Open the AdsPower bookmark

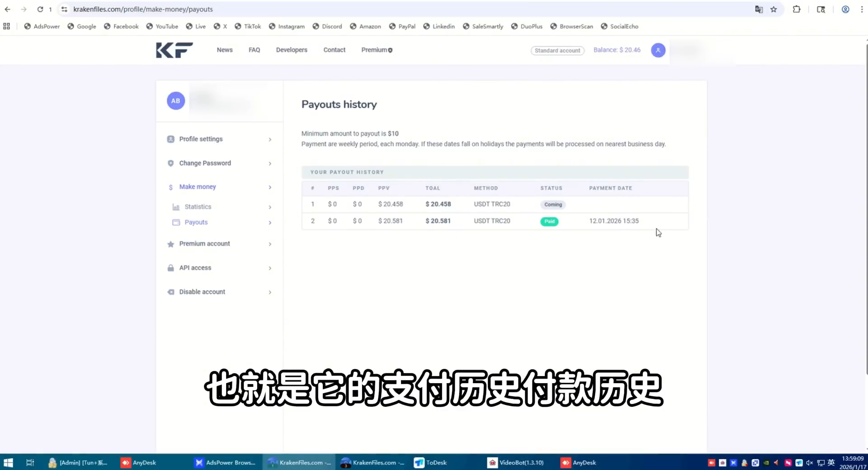pos(42,26)
